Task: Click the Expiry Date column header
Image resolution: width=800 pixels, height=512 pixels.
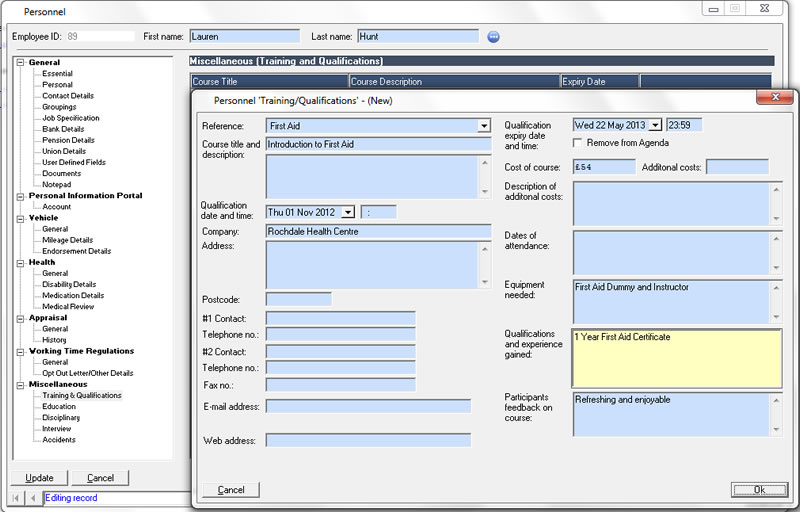Action: (598, 82)
